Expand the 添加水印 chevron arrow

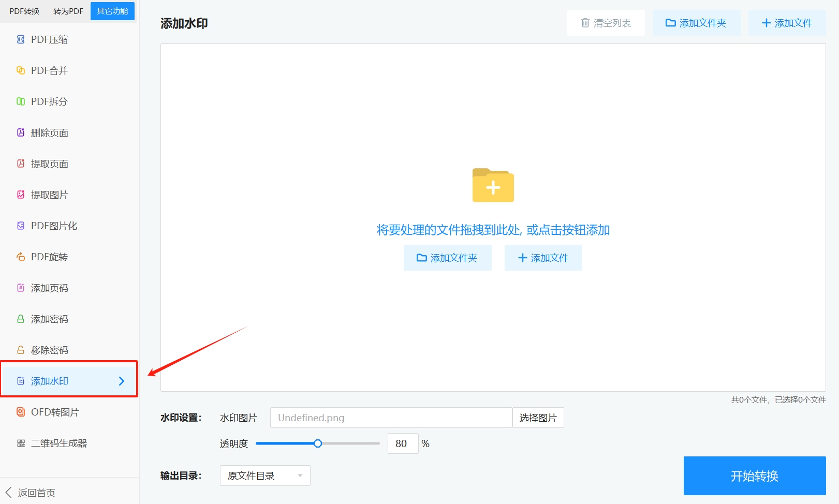[122, 381]
